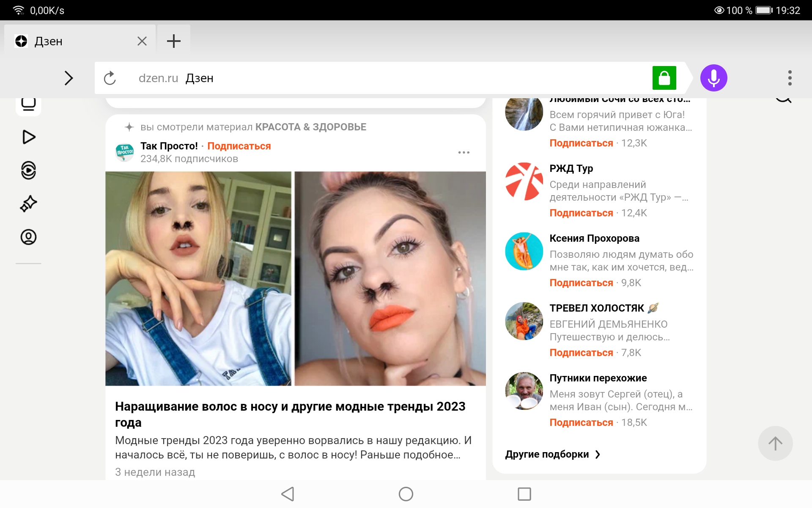Viewport: 812px width, 508px height.
Task: Click Подписаться link for Ксения Прохорова
Action: pyautogui.click(x=581, y=283)
